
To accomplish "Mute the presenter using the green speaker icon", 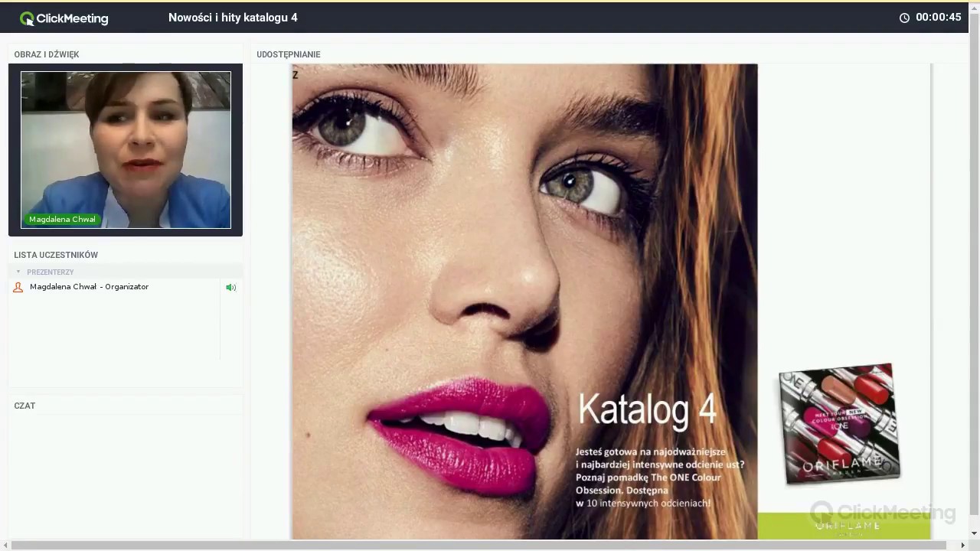I will coord(230,288).
